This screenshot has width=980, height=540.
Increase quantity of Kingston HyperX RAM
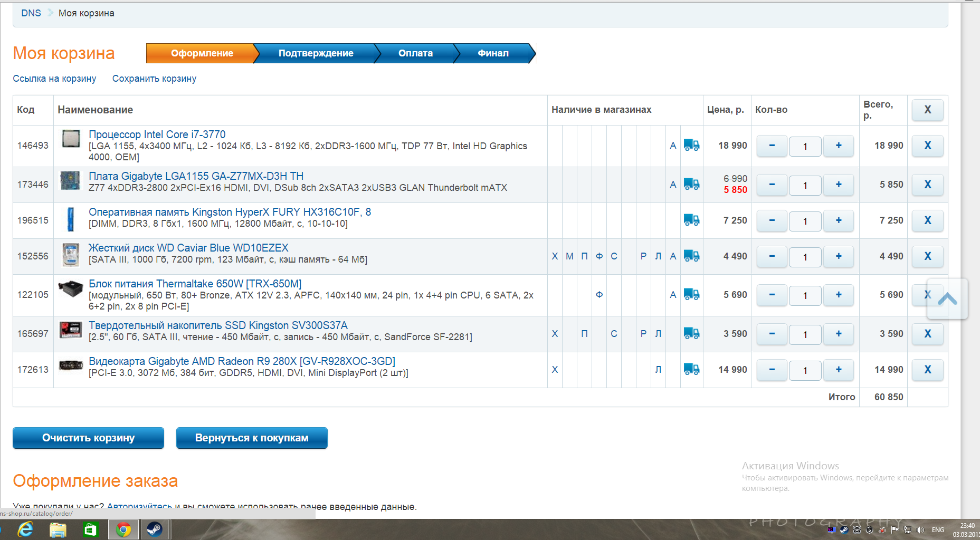(x=839, y=220)
